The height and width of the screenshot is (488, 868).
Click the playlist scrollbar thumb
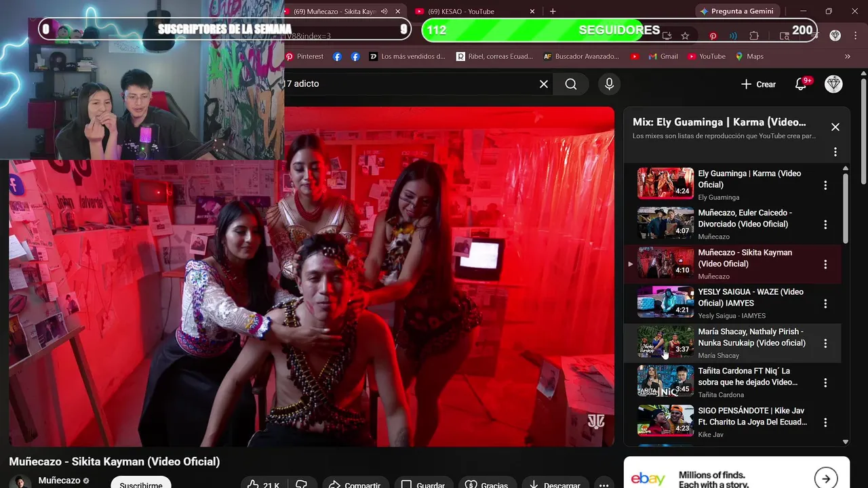pos(846,209)
